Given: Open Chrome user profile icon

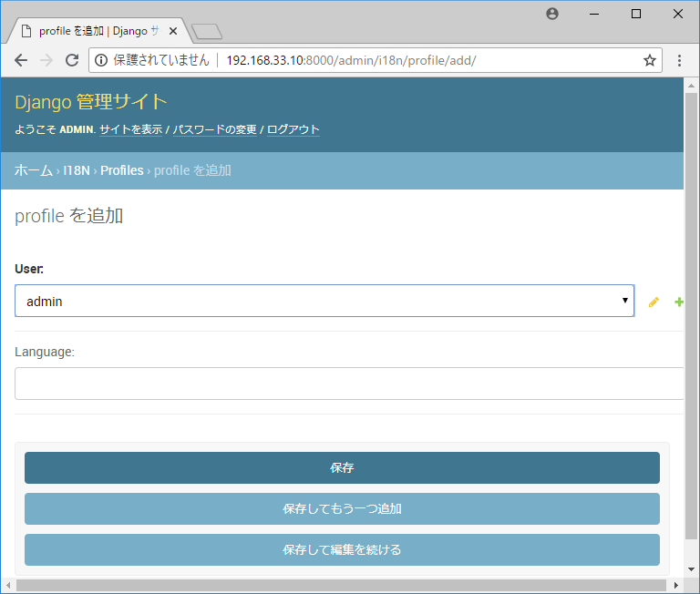Looking at the screenshot, I should [551, 14].
